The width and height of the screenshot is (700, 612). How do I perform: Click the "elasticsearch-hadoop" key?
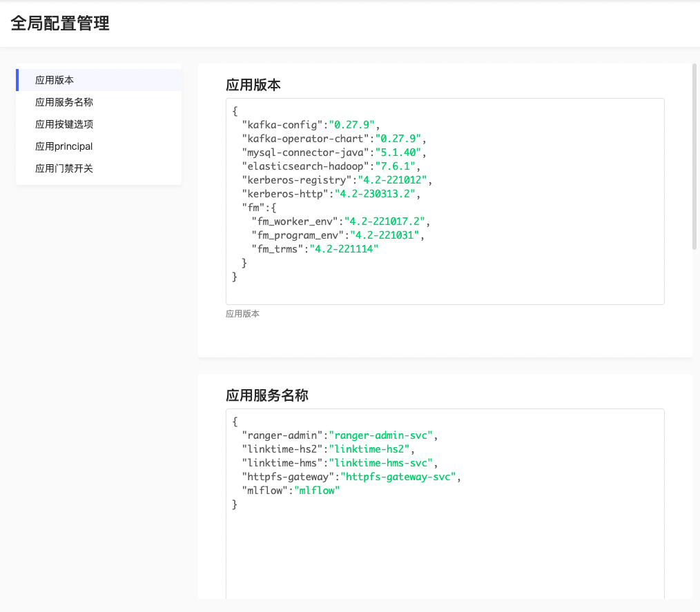[305, 166]
